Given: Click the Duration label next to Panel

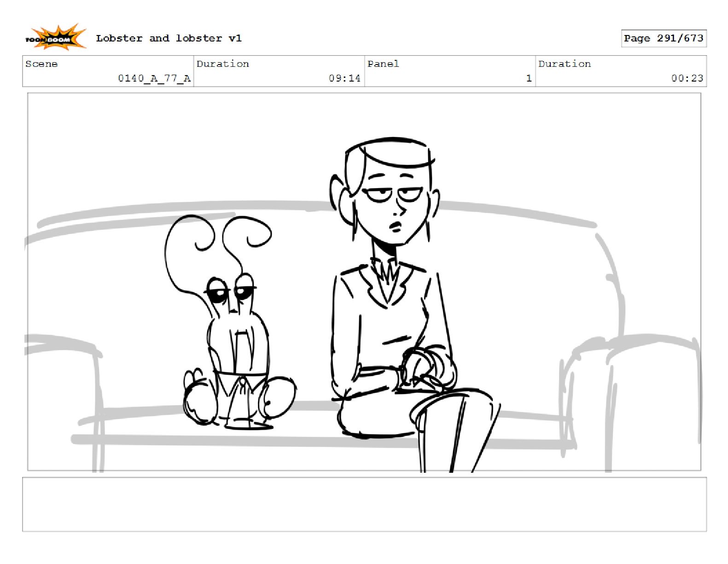Looking at the screenshot, I should [x=565, y=64].
